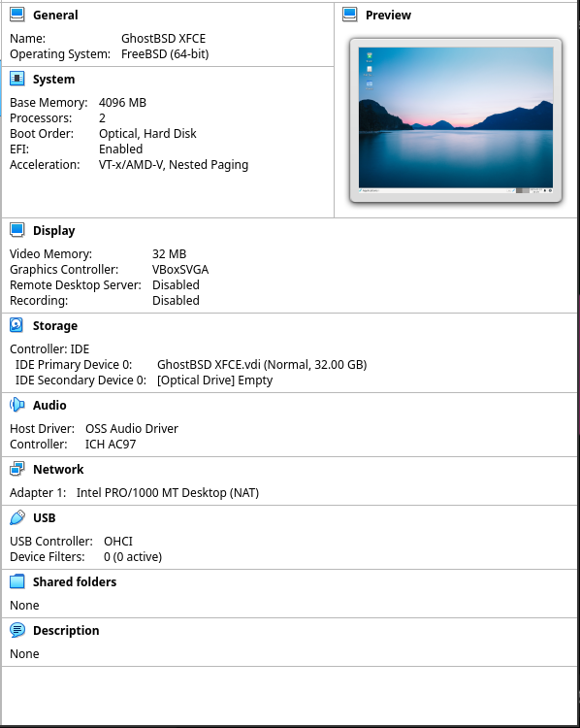Click the Preview panel monitor icon
The image size is (580, 728).
(350, 15)
